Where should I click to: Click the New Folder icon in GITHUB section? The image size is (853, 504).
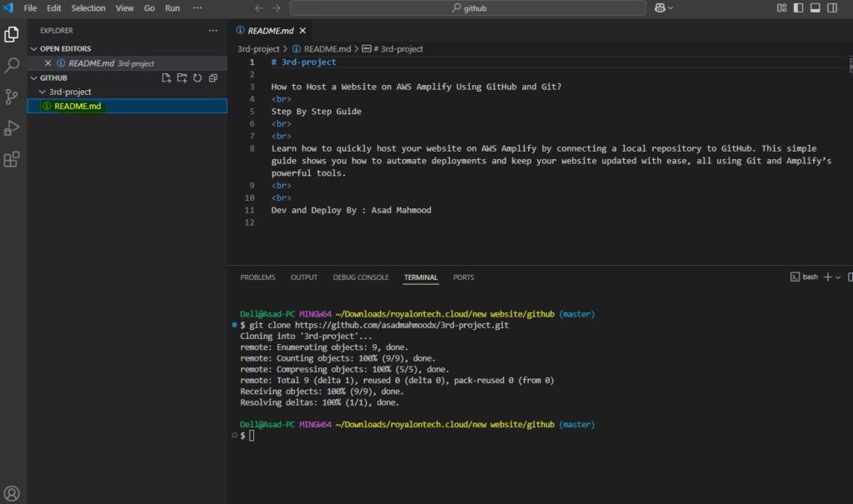[x=182, y=77]
